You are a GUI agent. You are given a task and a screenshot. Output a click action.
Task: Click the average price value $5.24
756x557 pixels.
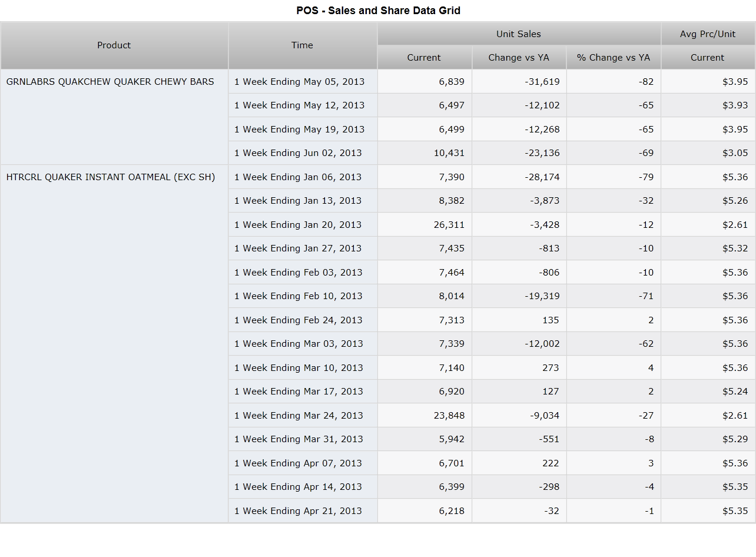(735, 392)
